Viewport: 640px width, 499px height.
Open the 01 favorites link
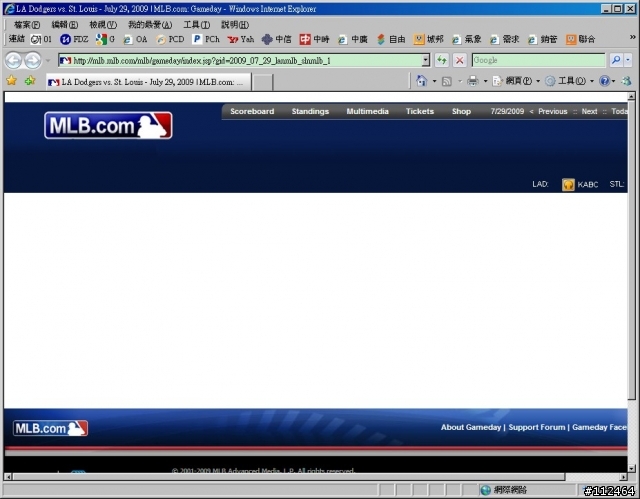coord(42,39)
